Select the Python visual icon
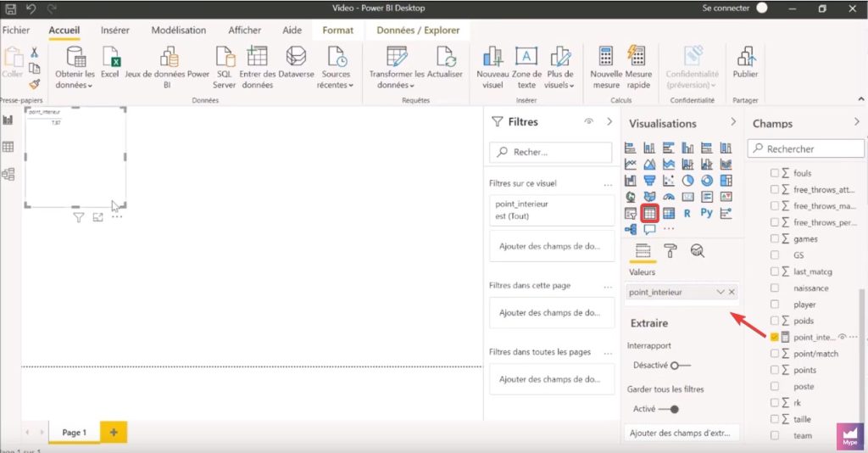 coord(706,213)
